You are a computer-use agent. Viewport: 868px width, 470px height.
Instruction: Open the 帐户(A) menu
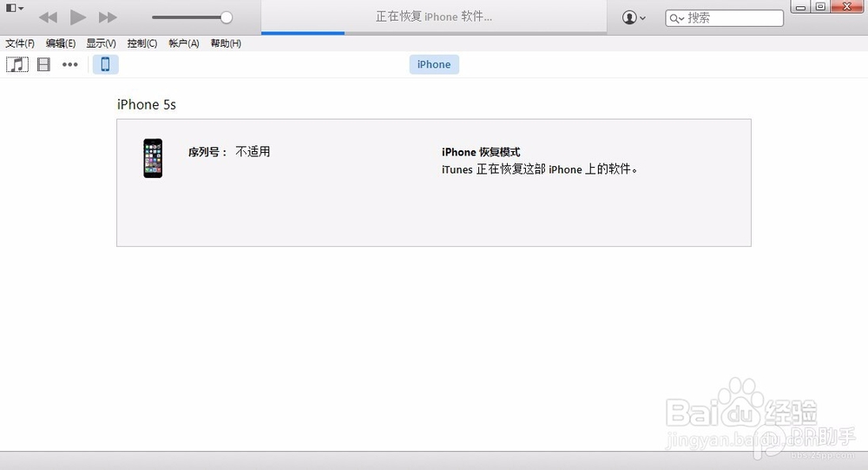point(184,43)
